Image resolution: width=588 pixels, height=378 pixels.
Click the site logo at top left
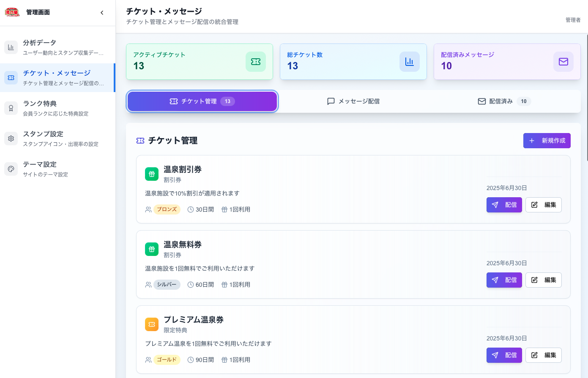point(11,12)
